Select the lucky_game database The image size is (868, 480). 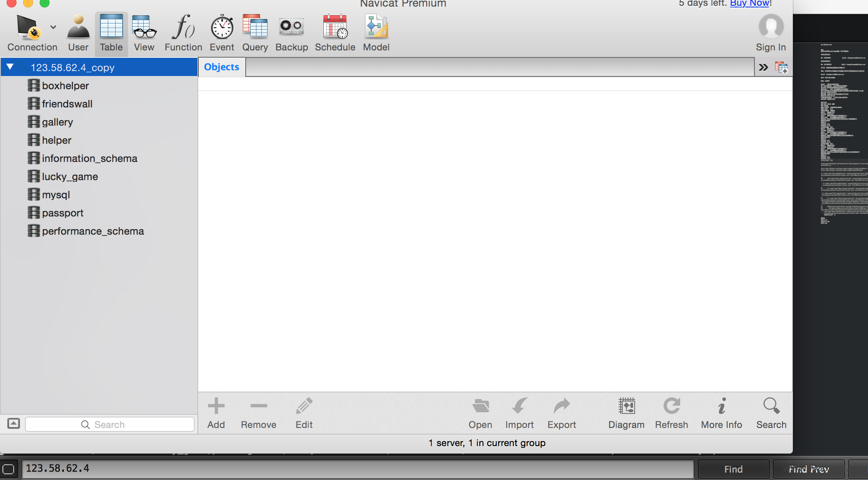coord(99,176)
